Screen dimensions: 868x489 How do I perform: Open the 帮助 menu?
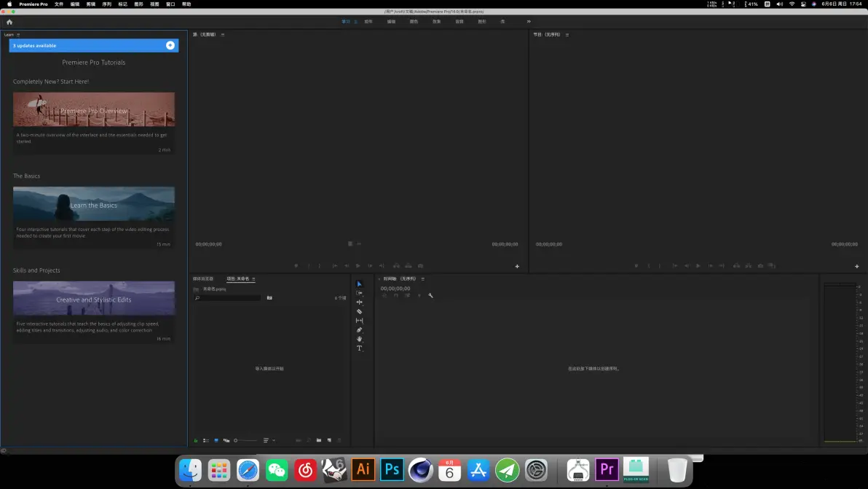[186, 4]
